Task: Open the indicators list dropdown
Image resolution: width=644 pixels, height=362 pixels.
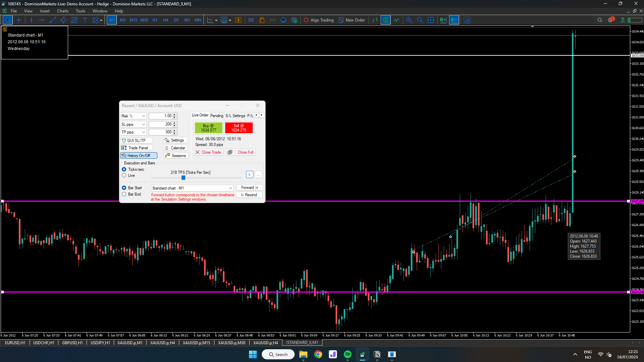Action: point(226,20)
